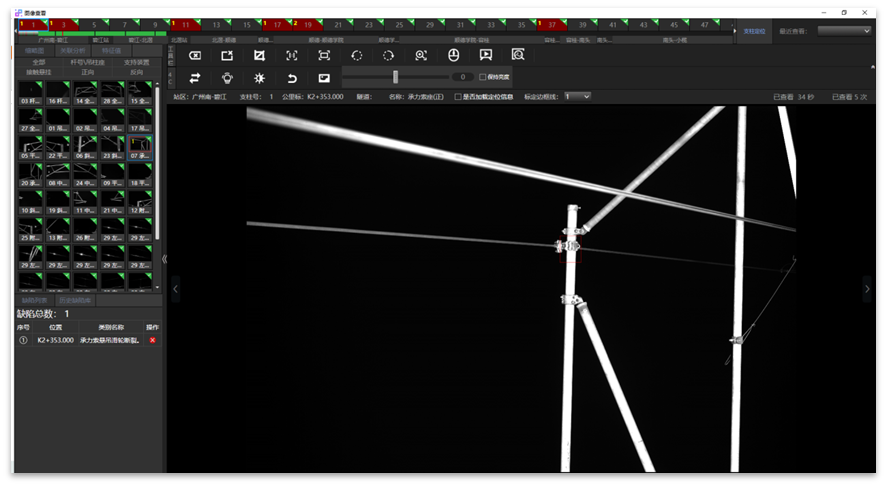Click the rotate clockwise icon

pos(389,55)
